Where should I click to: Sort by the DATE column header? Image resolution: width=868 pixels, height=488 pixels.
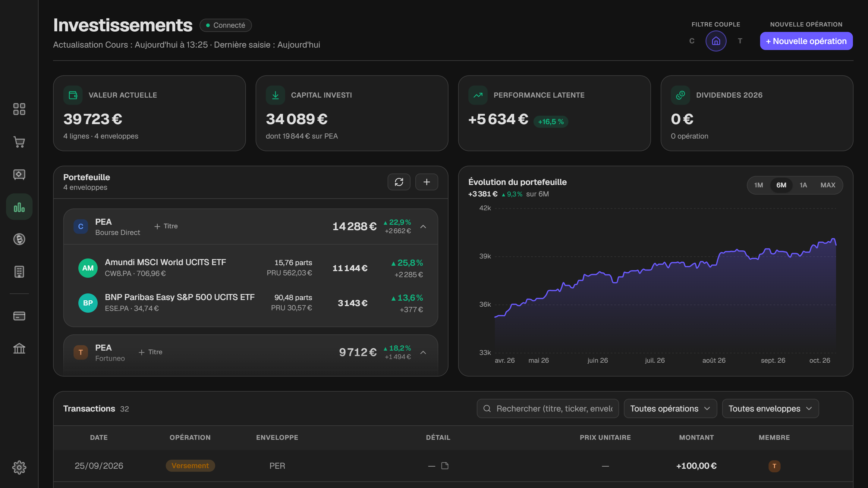pyautogui.click(x=99, y=437)
